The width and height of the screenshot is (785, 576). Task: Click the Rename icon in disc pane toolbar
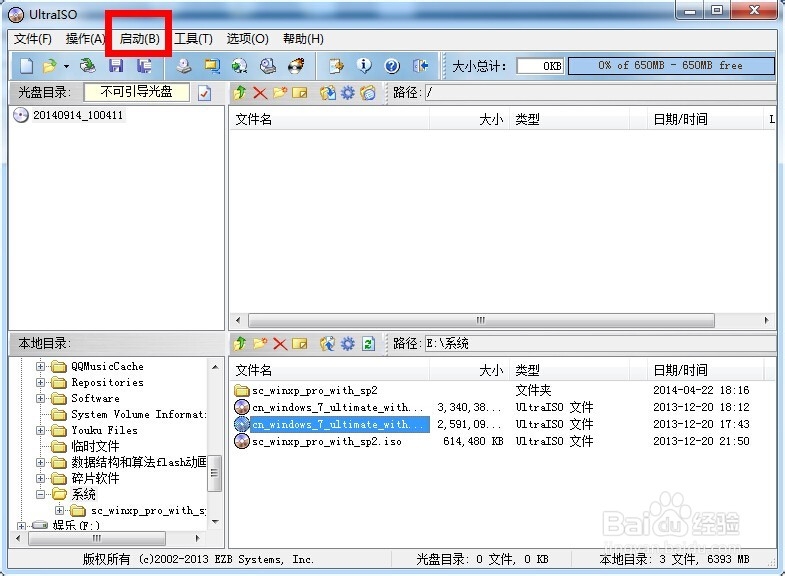point(299,93)
